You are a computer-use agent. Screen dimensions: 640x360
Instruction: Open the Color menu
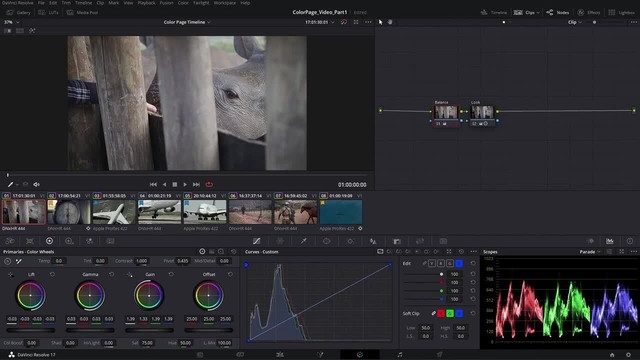[x=183, y=3]
